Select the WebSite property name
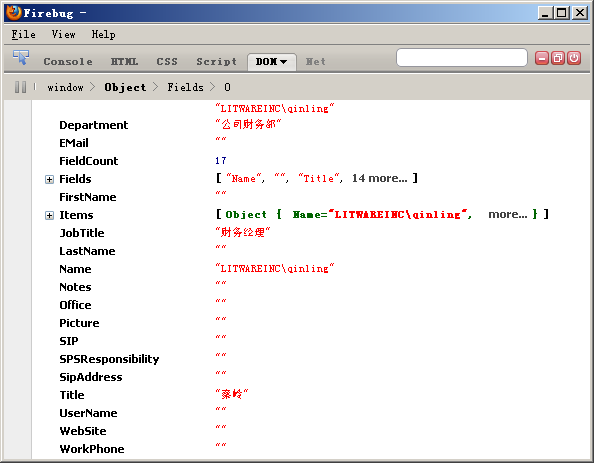Viewport: 594px width, 463px height. coord(83,431)
